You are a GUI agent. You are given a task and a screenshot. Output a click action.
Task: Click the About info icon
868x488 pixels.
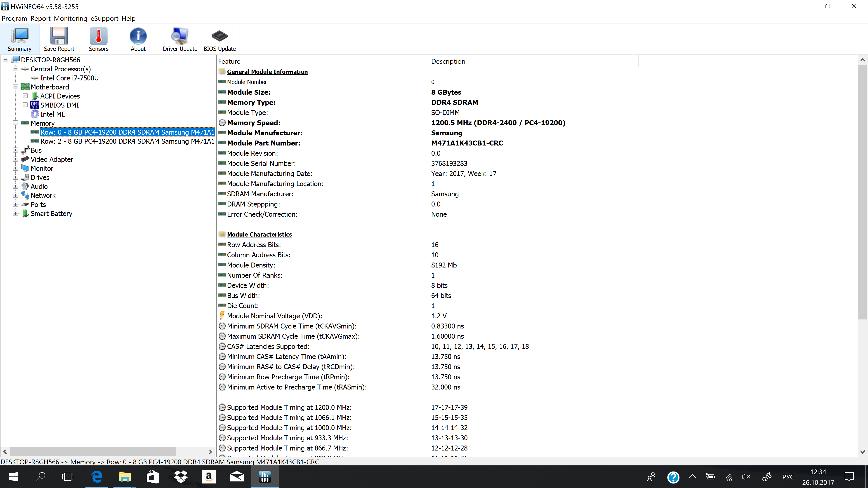click(x=138, y=39)
